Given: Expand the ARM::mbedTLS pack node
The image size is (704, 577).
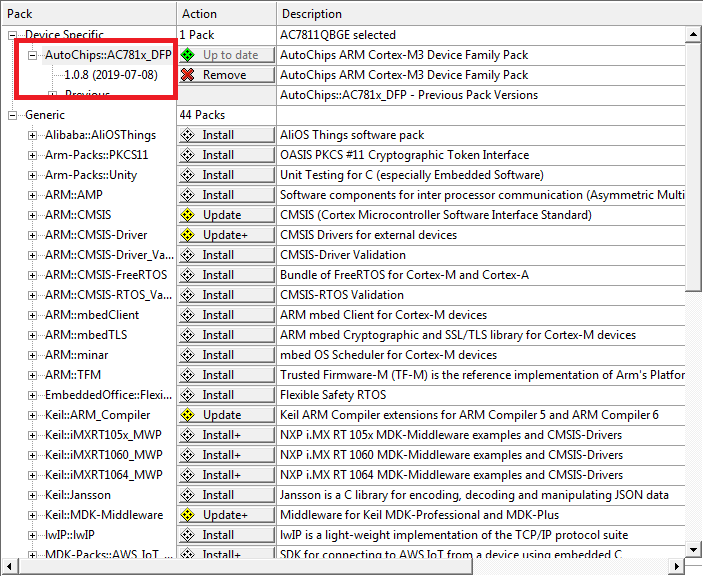Looking at the screenshot, I should (32, 335).
